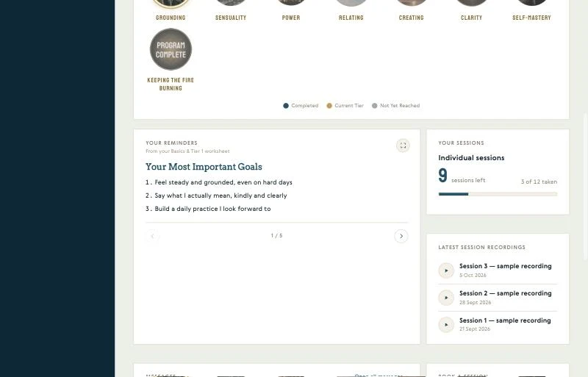
Task: Click the Keeping the Fire Burning label
Action: [171, 84]
